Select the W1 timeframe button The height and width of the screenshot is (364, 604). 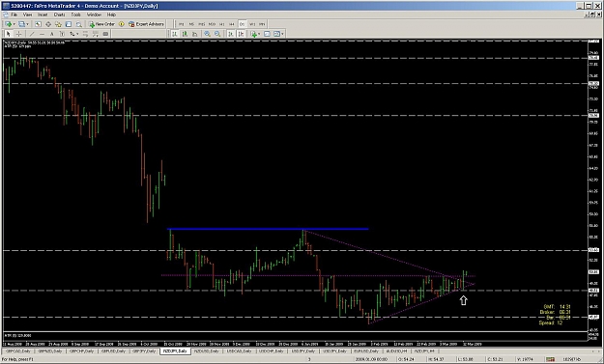pyautogui.click(x=252, y=24)
